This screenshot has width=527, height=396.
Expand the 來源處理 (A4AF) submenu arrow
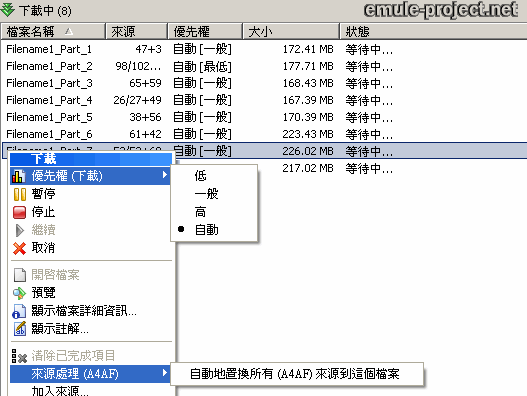(x=165, y=373)
